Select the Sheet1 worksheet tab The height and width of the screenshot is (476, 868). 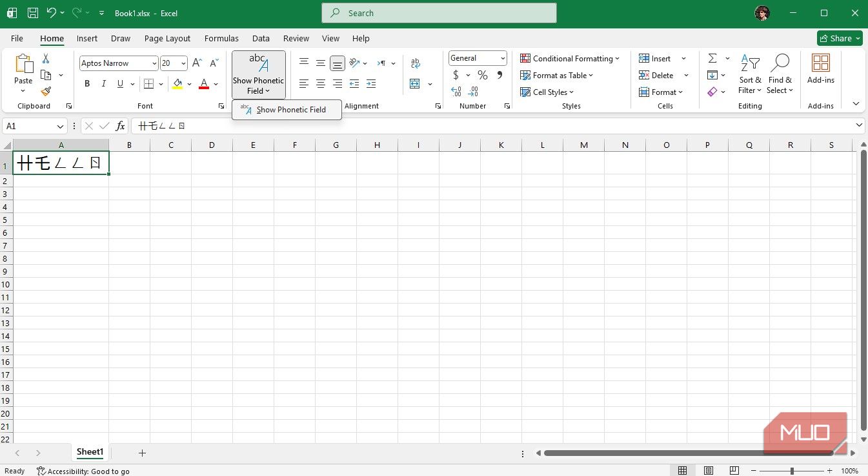point(90,452)
